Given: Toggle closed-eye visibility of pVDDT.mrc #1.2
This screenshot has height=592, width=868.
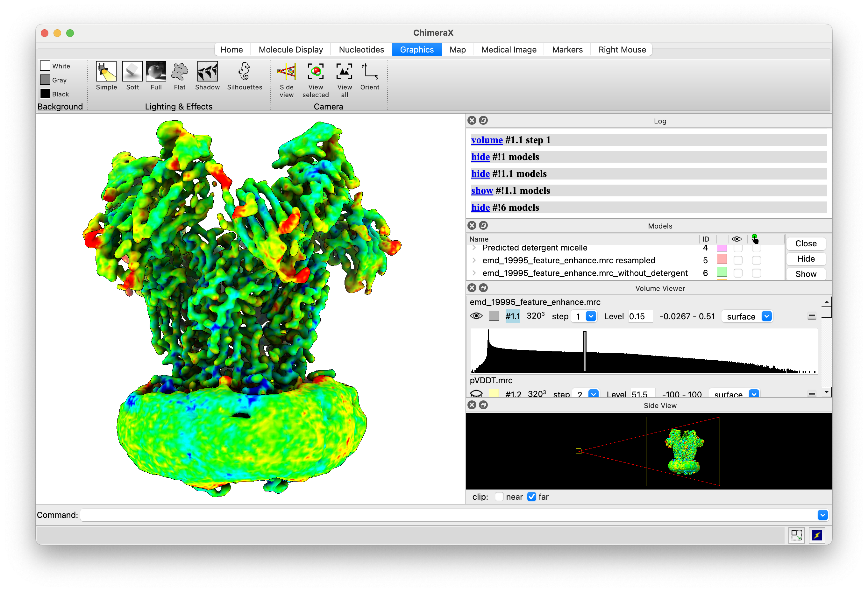Looking at the screenshot, I should [476, 393].
